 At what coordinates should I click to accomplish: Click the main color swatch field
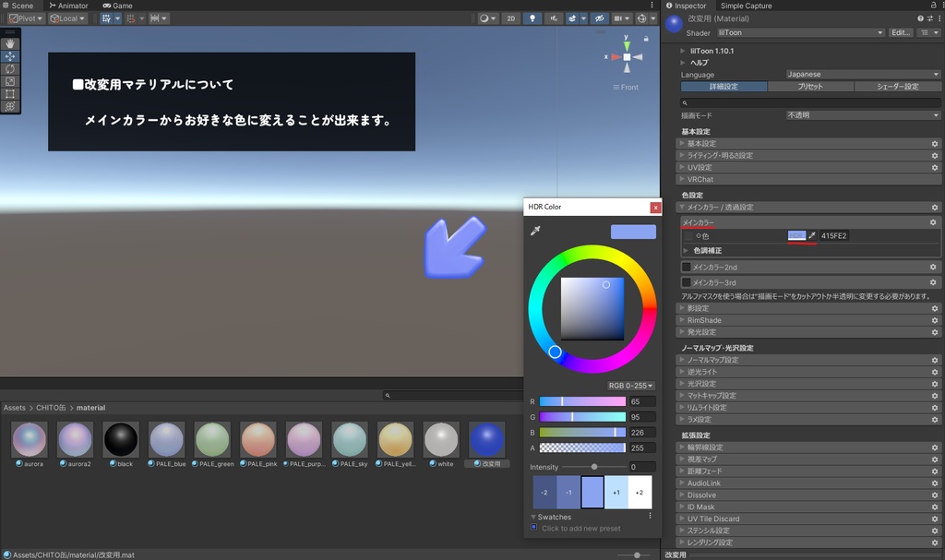point(796,235)
